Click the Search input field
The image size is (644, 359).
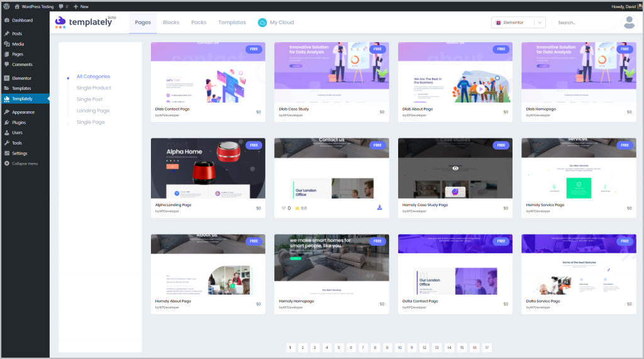click(x=583, y=23)
